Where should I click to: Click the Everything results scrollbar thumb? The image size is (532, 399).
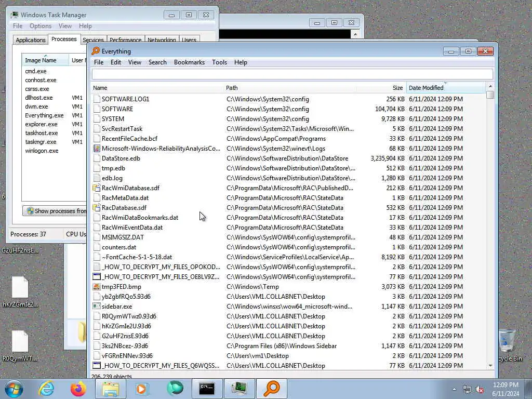click(490, 95)
